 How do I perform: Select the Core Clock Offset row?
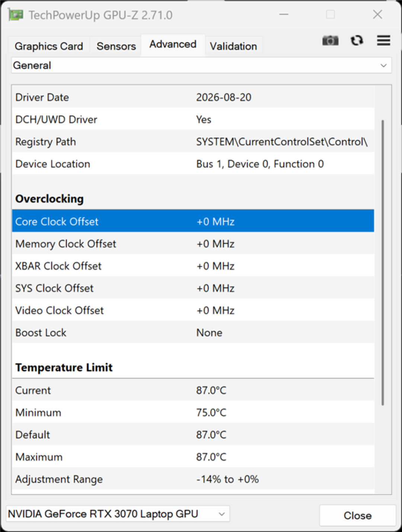[193, 222]
